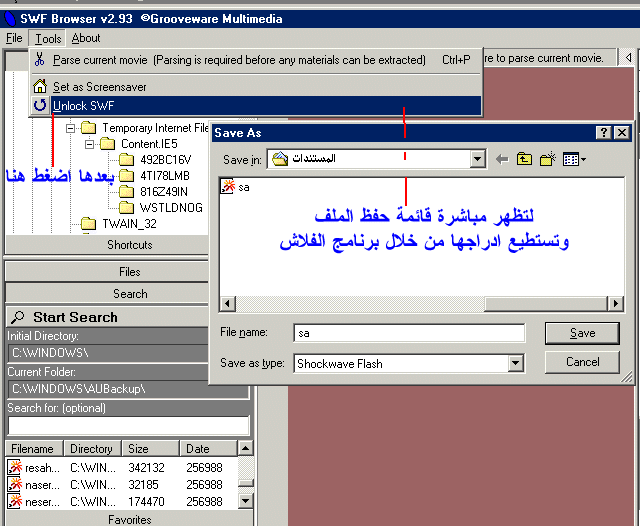Click the 492BC16V folder icon
The height and width of the screenshot is (526, 640).
127,160
